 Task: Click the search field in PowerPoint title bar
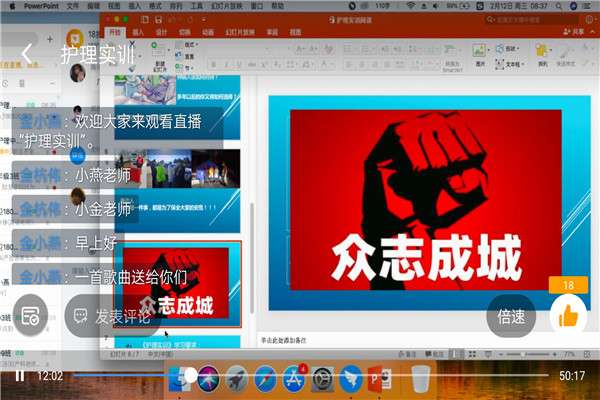coord(532,20)
